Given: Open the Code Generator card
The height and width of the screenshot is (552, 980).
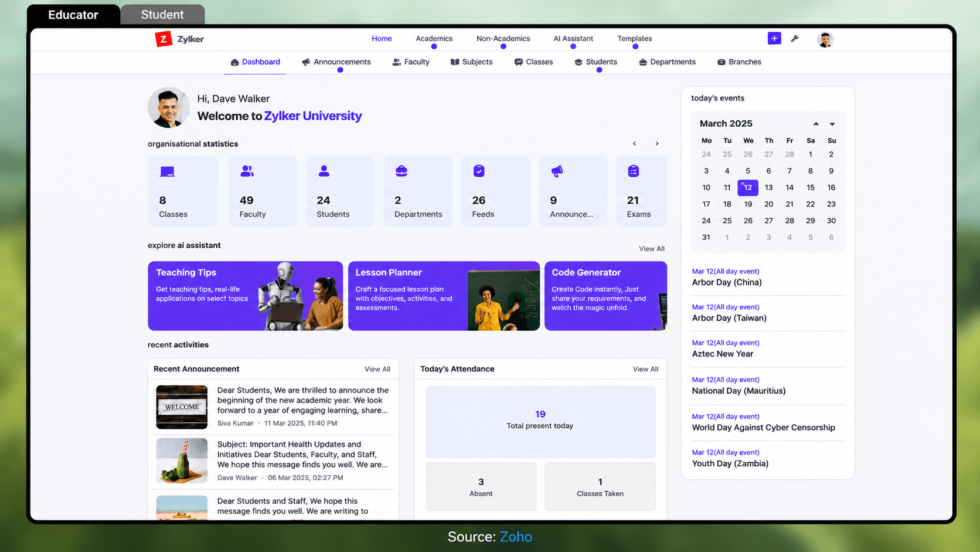Looking at the screenshot, I should pos(605,296).
